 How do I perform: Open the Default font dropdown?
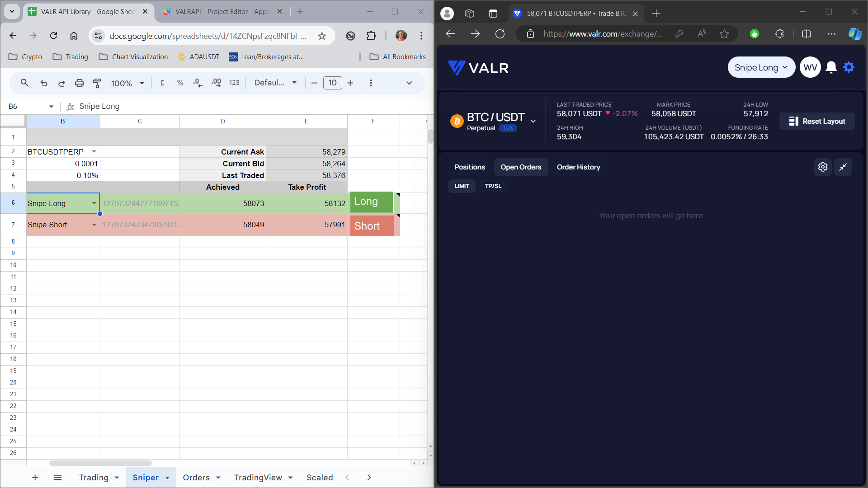[275, 83]
